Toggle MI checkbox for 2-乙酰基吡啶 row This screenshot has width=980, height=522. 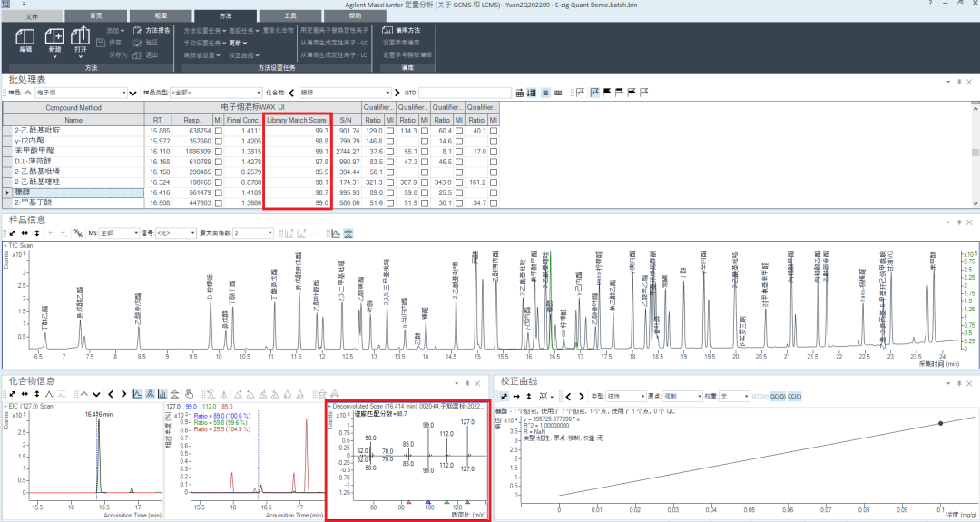(218, 132)
